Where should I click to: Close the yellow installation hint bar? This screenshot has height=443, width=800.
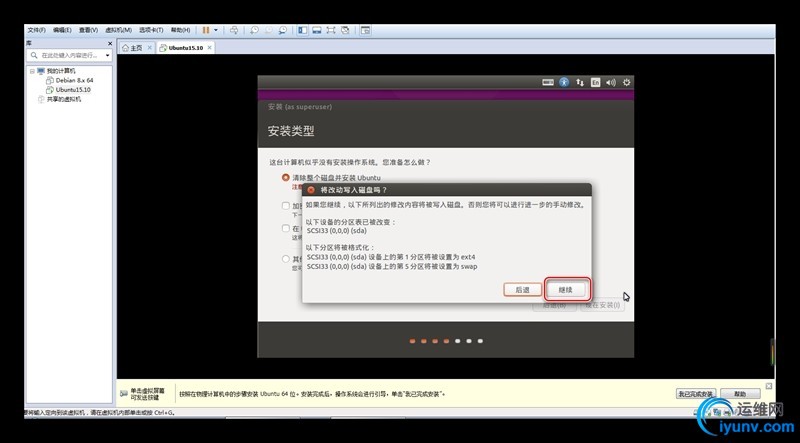click(x=769, y=386)
